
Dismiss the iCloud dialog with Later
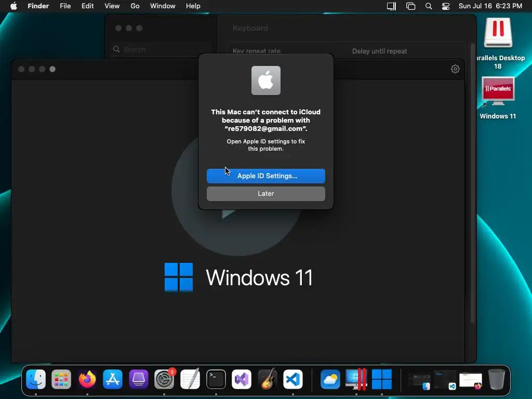[265, 193]
